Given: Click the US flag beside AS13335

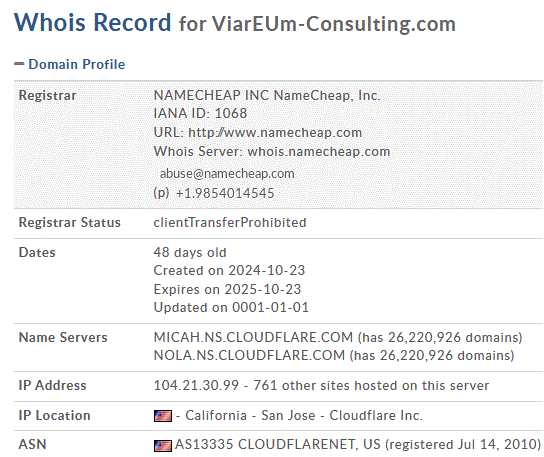Looking at the screenshot, I should pyautogui.click(x=163, y=446).
